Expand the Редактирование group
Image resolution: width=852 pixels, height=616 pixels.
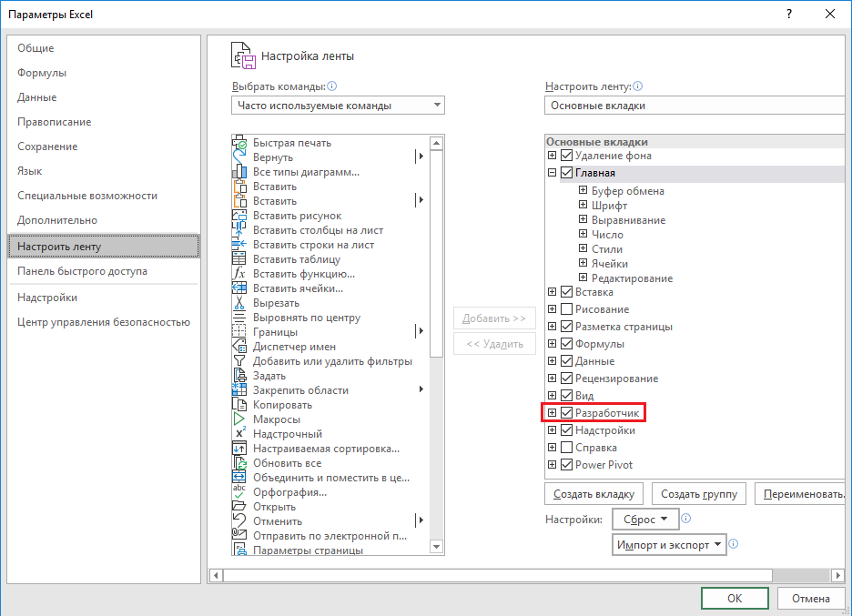pos(583,278)
